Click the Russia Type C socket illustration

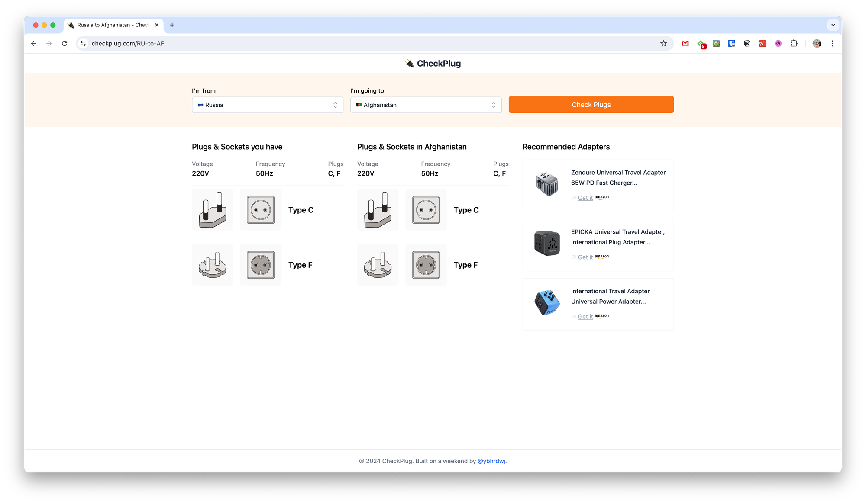[261, 210]
